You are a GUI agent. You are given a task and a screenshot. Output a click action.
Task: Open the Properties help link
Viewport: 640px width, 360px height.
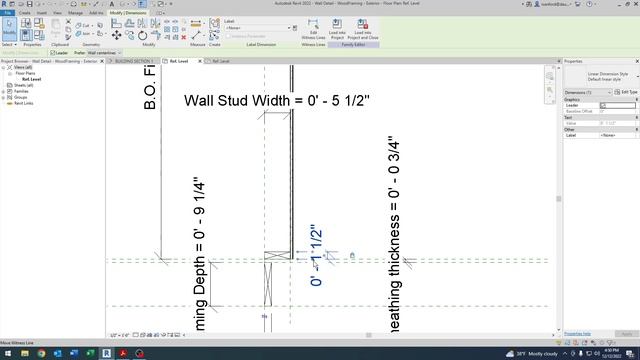577,334
